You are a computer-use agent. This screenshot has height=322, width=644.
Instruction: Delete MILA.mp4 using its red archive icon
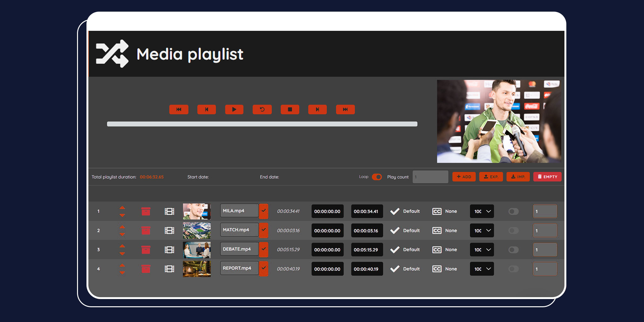tap(146, 211)
